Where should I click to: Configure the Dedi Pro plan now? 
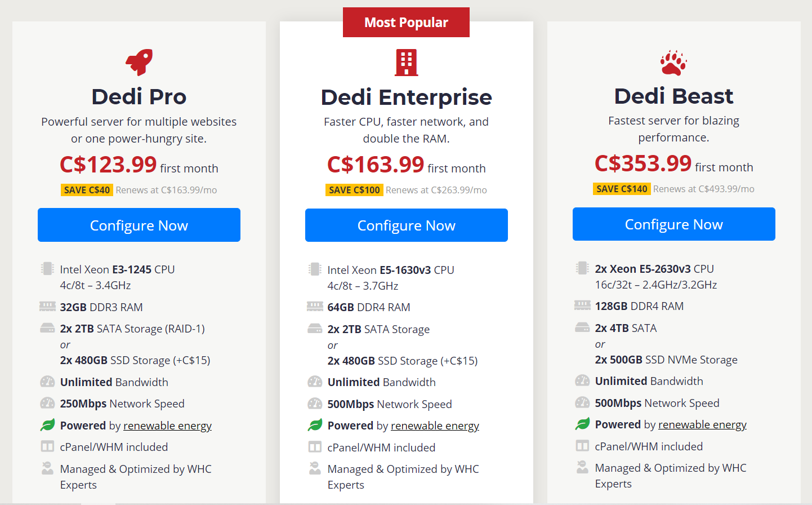[x=139, y=225]
